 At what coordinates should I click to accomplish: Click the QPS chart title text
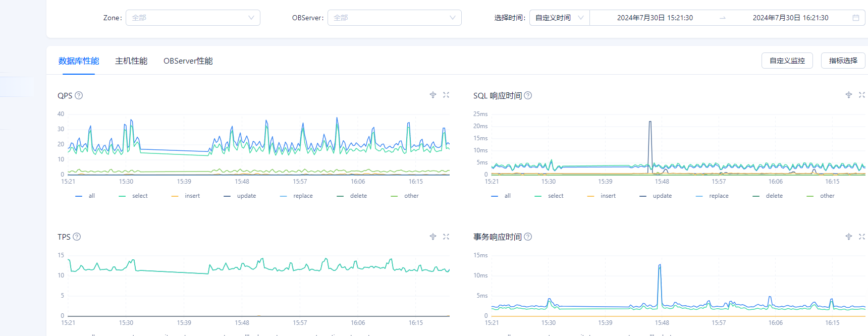[x=65, y=95]
